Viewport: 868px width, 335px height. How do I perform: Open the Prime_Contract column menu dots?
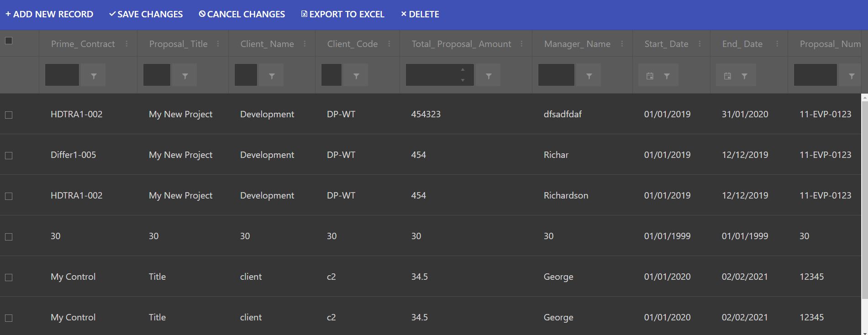pos(126,44)
